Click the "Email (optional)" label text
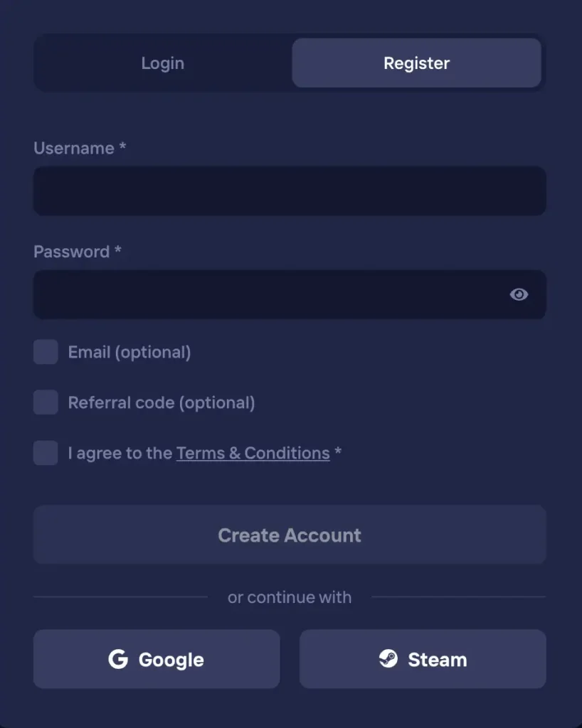Viewport: 582px width, 728px height. point(129,353)
